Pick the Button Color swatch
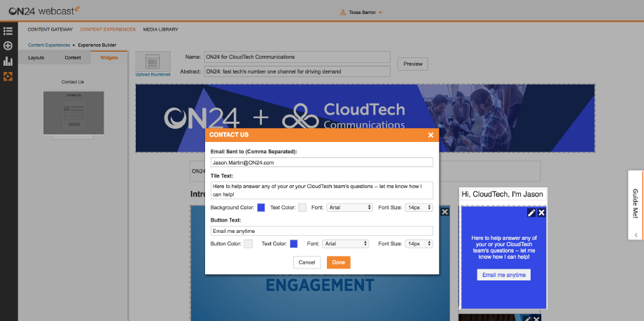This screenshot has height=321, width=644. click(248, 244)
